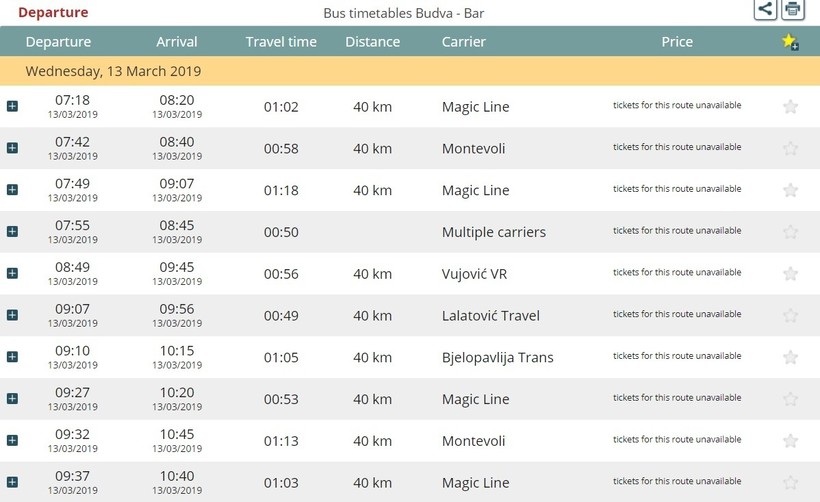Star the 08:49 Vujović VR bus
This screenshot has height=502, width=820.
[x=790, y=273]
